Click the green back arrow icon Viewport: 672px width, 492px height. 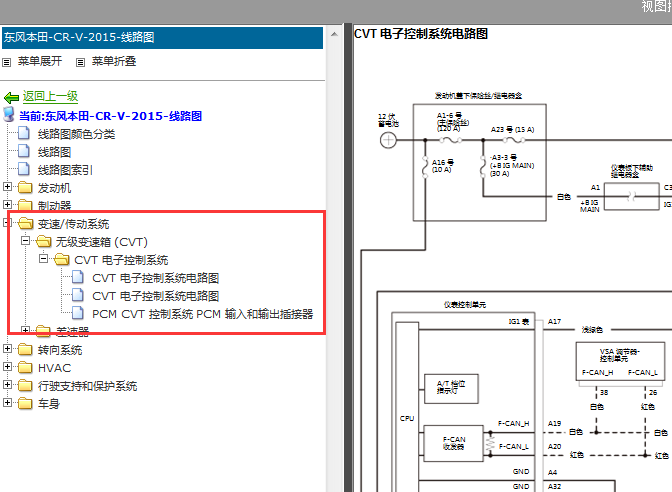(11, 98)
